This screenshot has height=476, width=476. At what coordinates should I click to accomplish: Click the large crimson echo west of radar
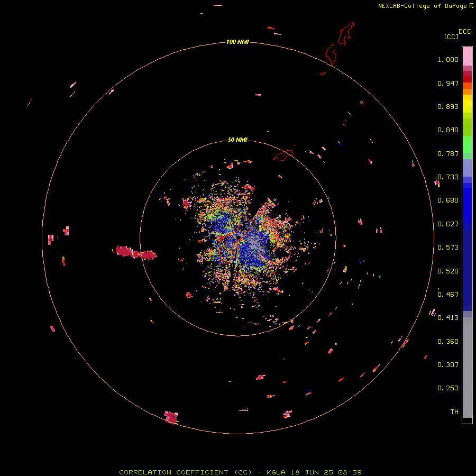136,253
